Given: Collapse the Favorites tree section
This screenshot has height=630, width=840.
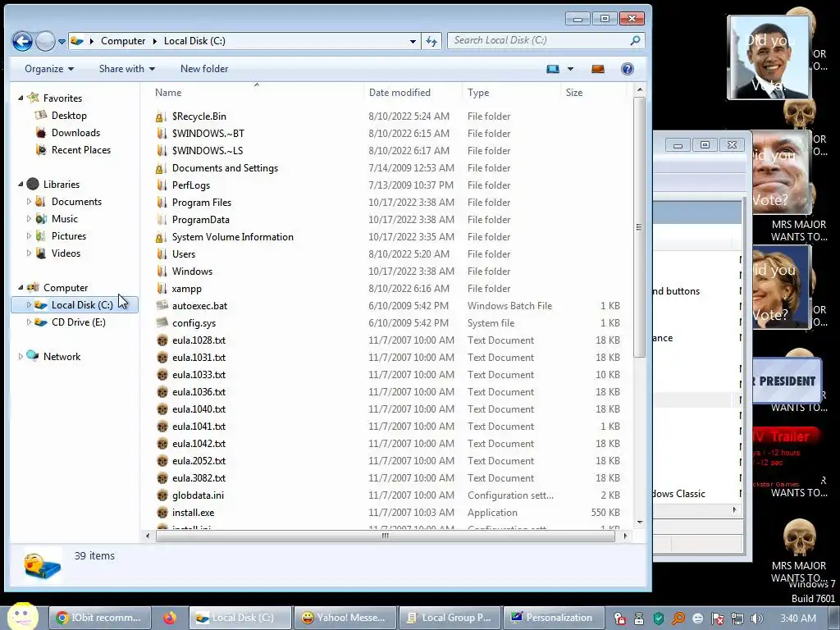Looking at the screenshot, I should 21,98.
